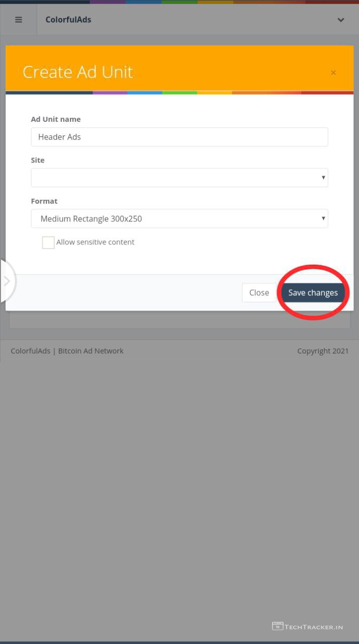The image size is (359, 644).
Task: Click the ColorfulAds header title
Action: click(x=68, y=20)
